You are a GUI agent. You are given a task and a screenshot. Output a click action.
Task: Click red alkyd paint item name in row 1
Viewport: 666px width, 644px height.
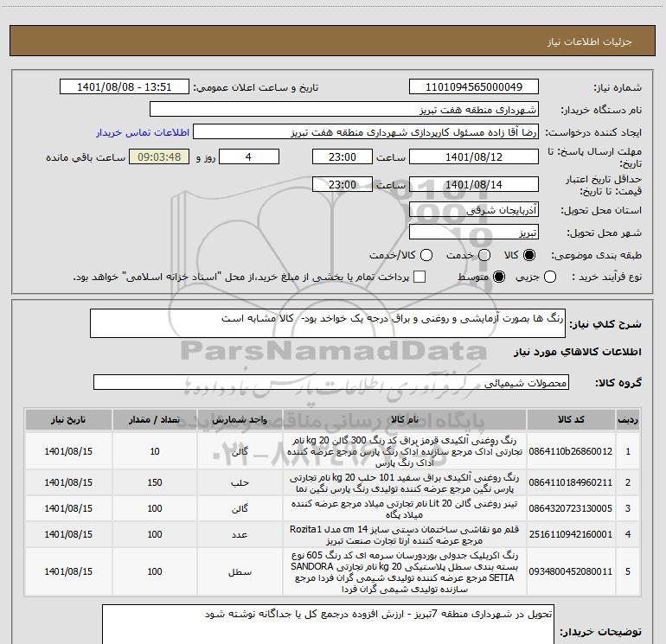(405, 451)
